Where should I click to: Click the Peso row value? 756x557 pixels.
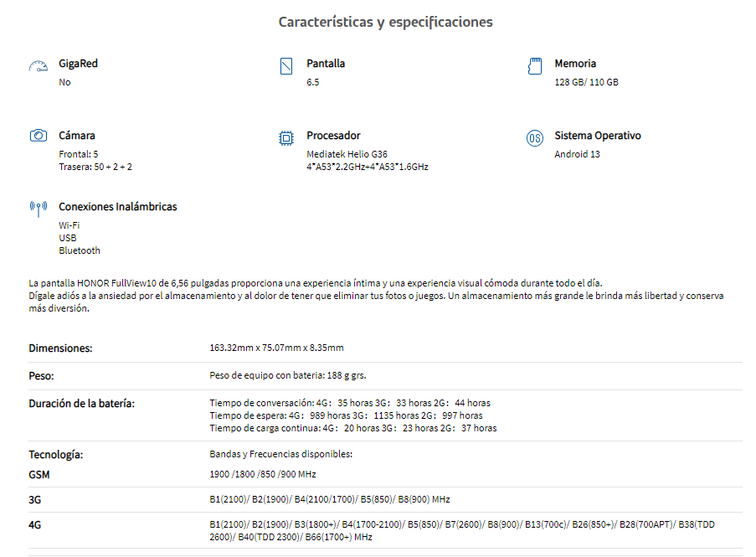[288, 376]
